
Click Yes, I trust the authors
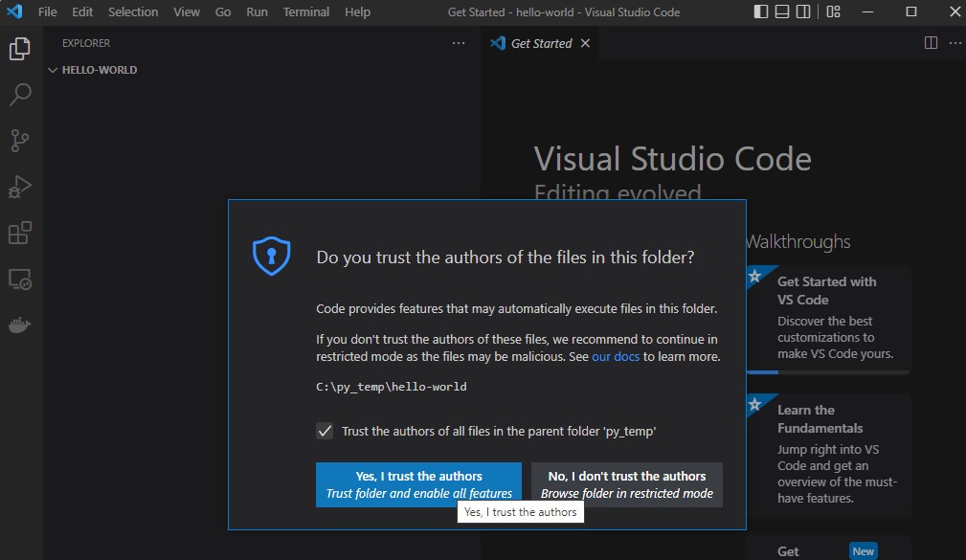point(418,484)
